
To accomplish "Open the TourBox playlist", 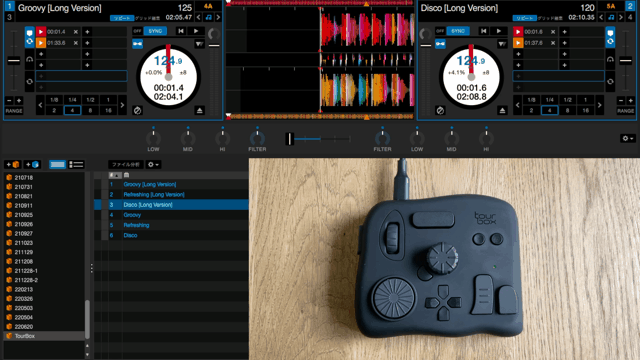I will pos(44,336).
